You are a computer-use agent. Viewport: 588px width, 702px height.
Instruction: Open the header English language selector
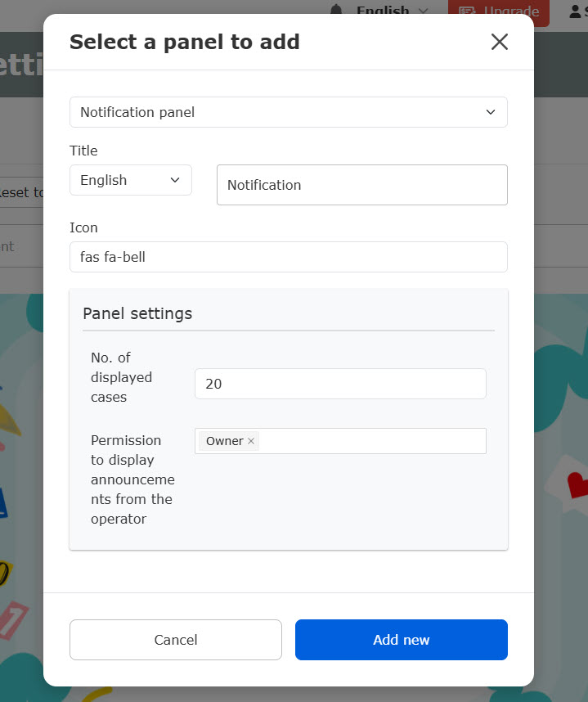coord(383,10)
